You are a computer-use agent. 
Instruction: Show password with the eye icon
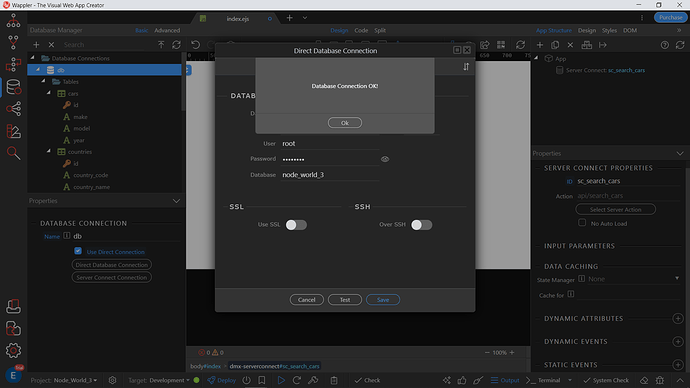385,159
